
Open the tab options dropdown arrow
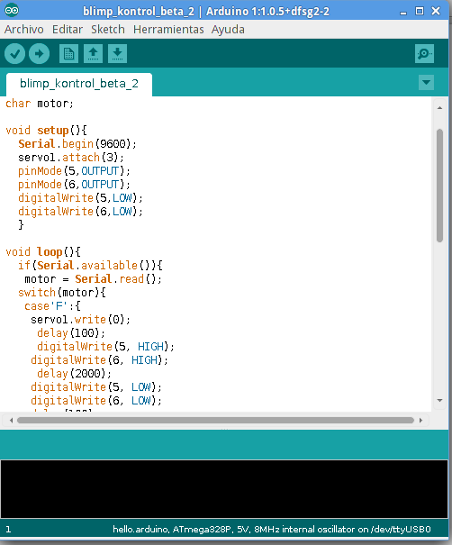pos(426,83)
